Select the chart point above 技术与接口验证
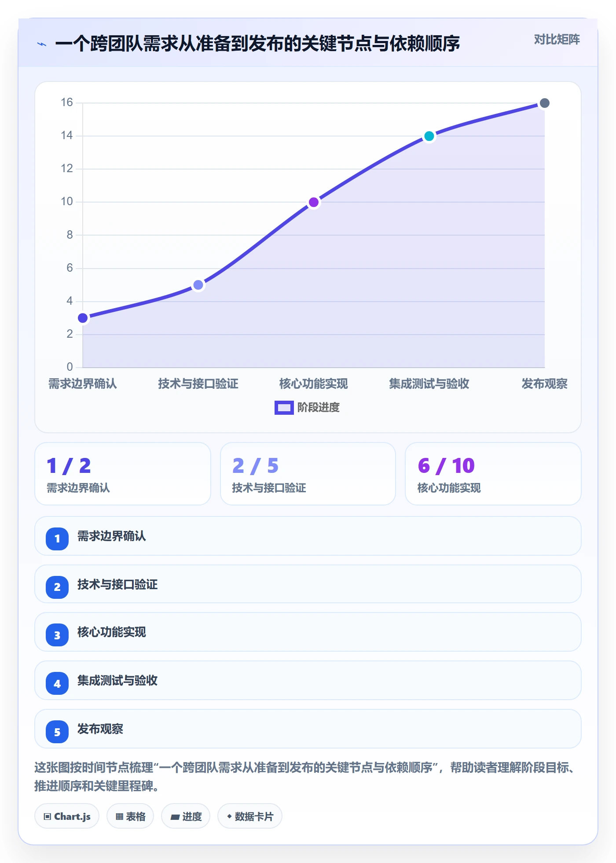616x863 pixels. [198, 285]
